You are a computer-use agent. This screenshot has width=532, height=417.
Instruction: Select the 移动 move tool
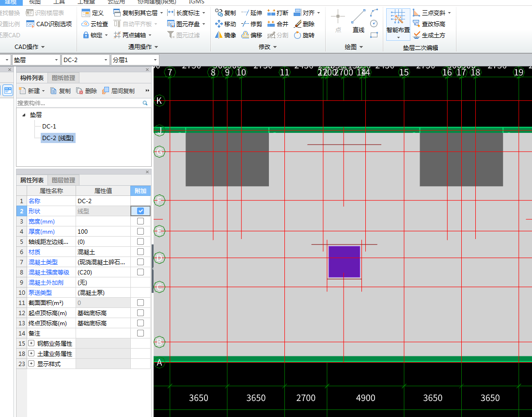tap(226, 24)
